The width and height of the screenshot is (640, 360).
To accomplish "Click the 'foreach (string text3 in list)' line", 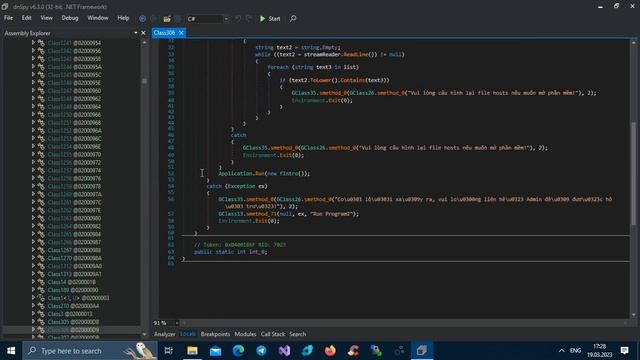I will pos(313,67).
